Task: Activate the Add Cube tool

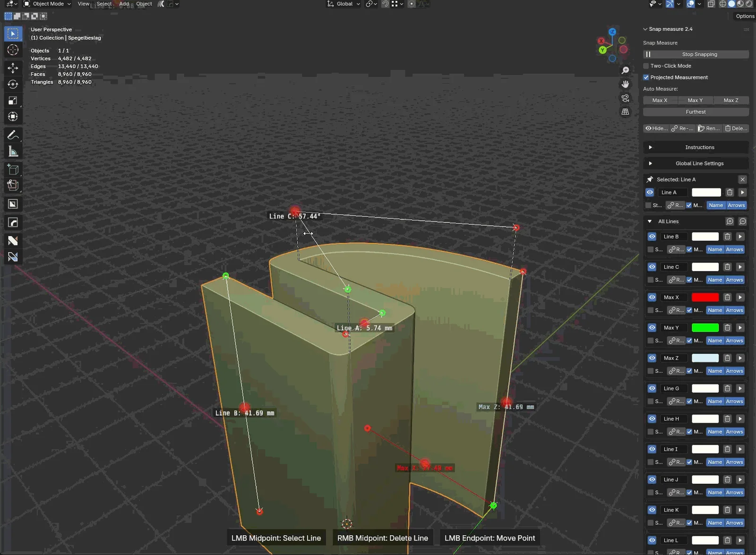Action: pyautogui.click(x=13, y=169)
